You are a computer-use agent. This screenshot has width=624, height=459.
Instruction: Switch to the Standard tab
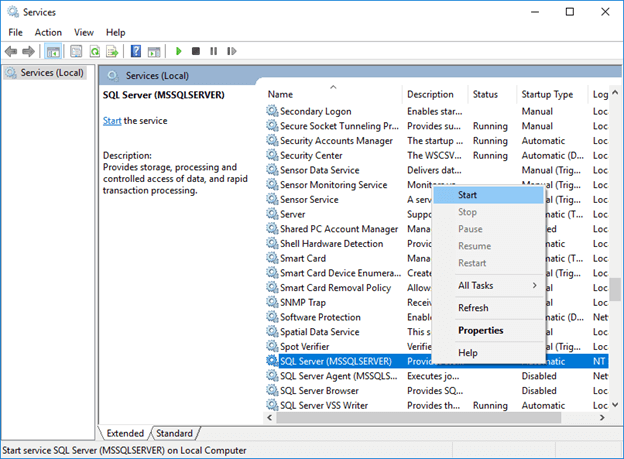click(174, 433)
